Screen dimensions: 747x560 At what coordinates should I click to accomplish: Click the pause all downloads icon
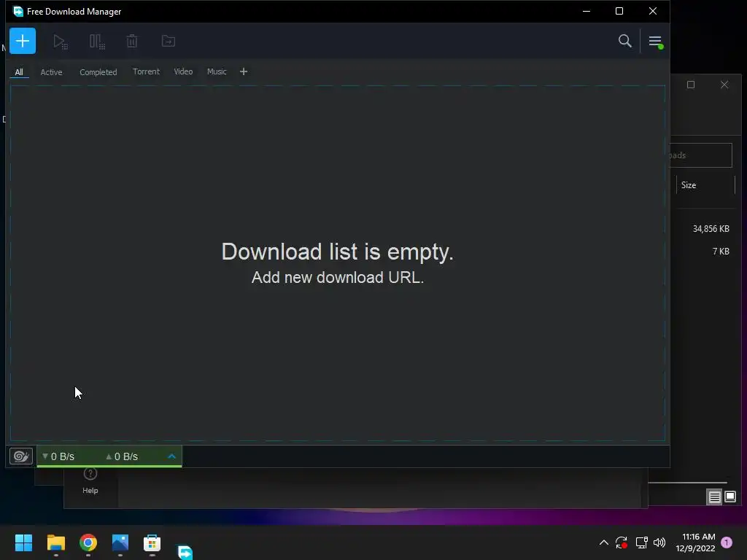[97, 42]
